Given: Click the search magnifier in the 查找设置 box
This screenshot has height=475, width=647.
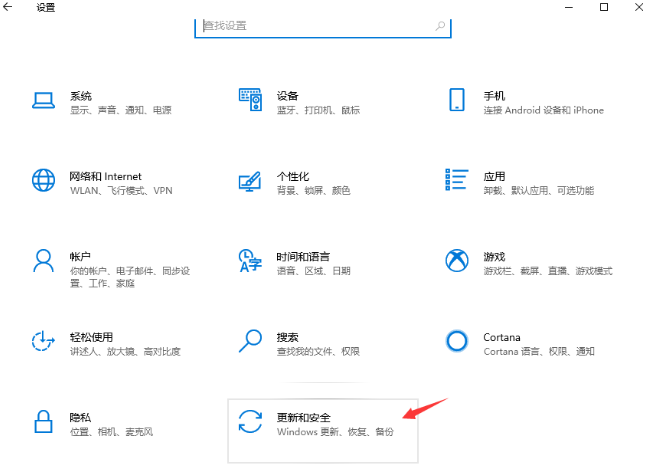Looking at the screenshot, I should pyautogui.click(x=440, y=26).
